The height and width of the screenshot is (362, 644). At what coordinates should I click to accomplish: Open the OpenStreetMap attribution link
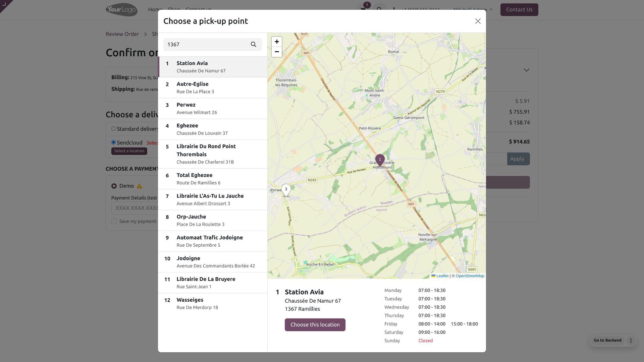(x=470, y=276)
